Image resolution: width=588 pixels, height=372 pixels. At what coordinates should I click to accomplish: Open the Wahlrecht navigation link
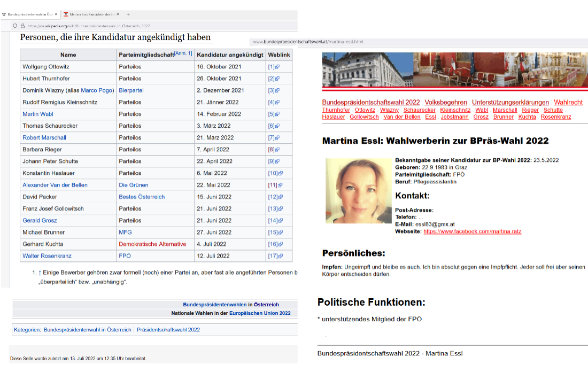click(568, 102)
